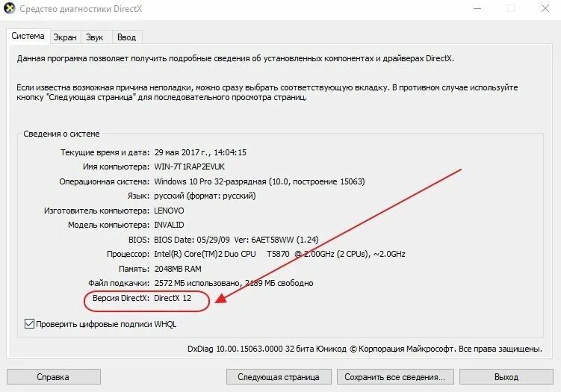Viewport: 561px width, 392px height.
Task: Click the DirectX icon in title bar
Action: 9,8
